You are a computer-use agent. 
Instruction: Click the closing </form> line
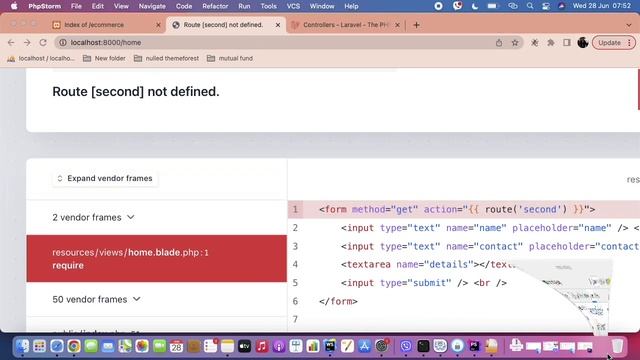[338, 301]
